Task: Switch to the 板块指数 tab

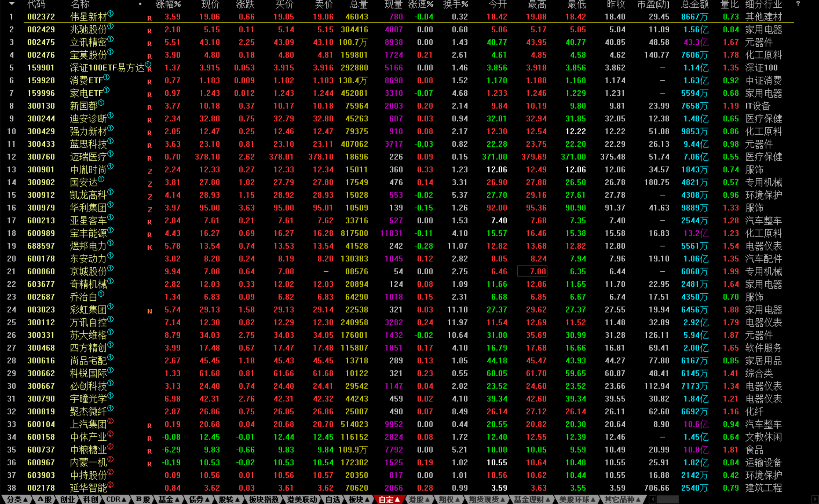Action: point(264,499)
